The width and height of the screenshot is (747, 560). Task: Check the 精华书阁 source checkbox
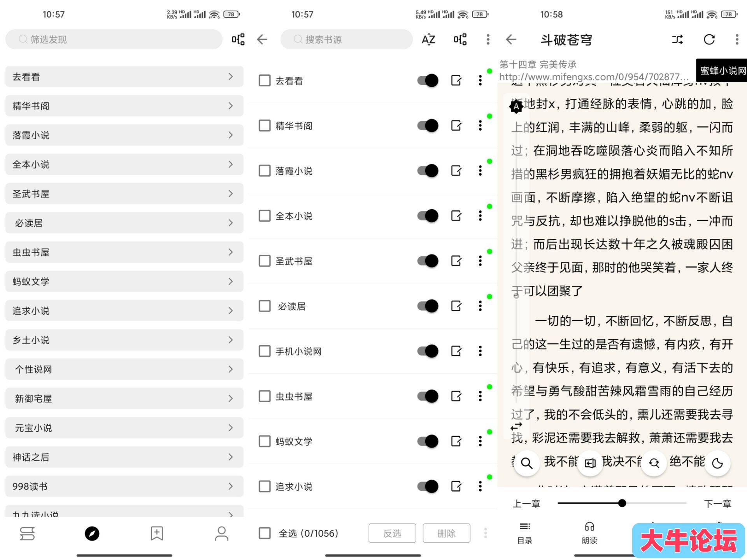(265, 126)
